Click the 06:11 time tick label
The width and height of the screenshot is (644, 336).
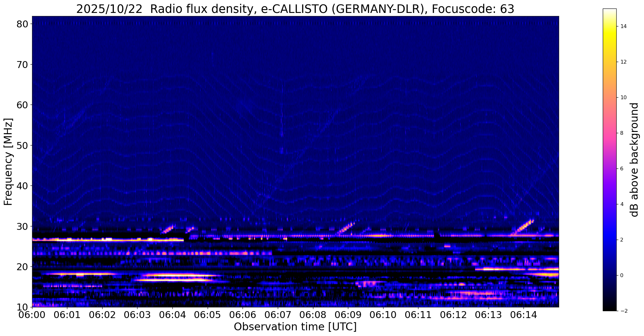tap(418, 314)
